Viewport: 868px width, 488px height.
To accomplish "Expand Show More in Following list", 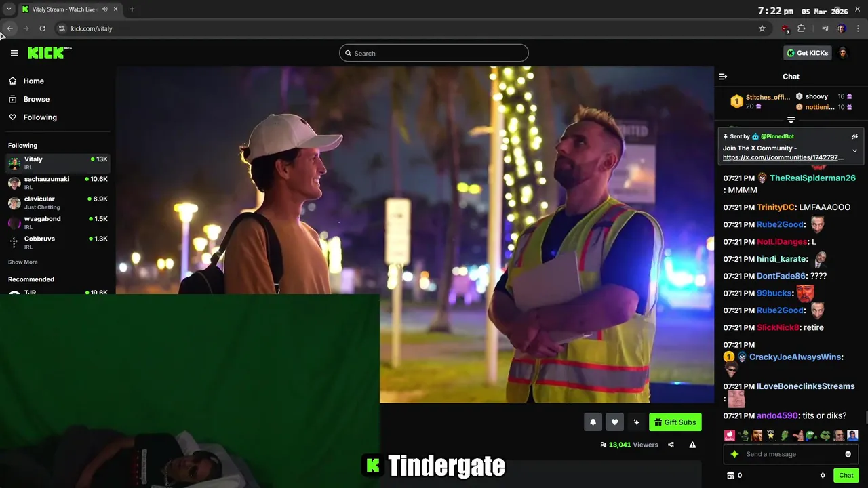I will pos(22,262).
